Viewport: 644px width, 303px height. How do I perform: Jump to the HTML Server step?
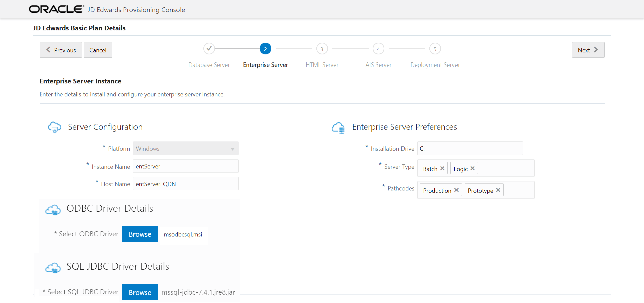click(322, 48)
